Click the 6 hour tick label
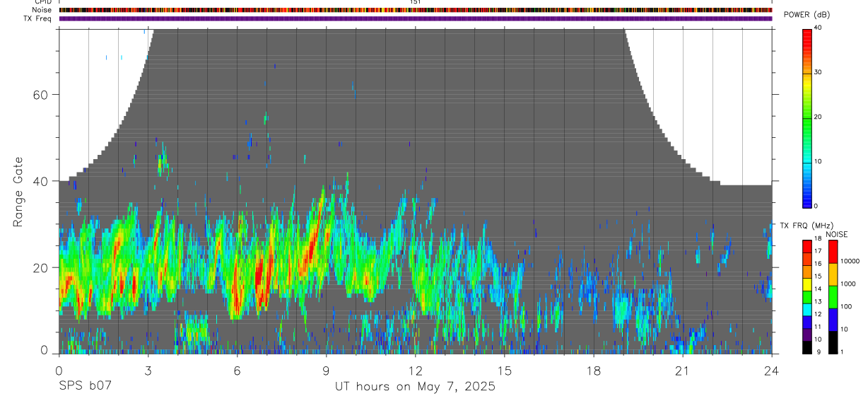Screen dimensions: 868x401 [237, 371]
